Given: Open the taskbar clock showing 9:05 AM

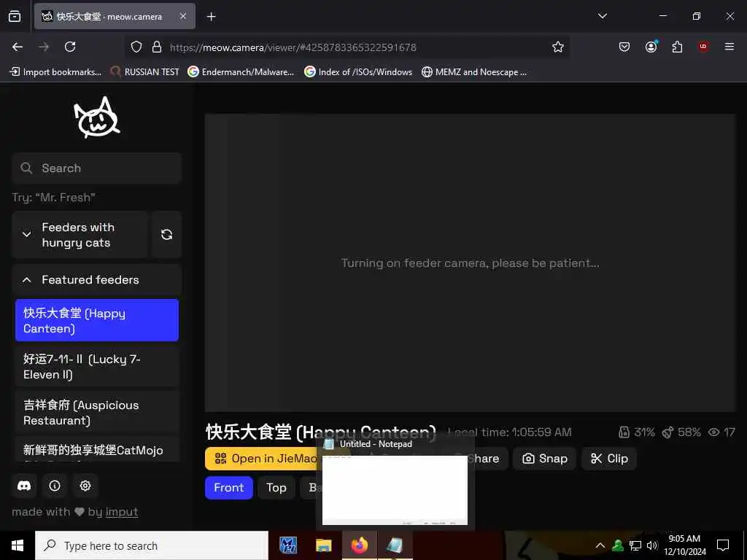Looking at the screenshot, I should coord(685,545).
